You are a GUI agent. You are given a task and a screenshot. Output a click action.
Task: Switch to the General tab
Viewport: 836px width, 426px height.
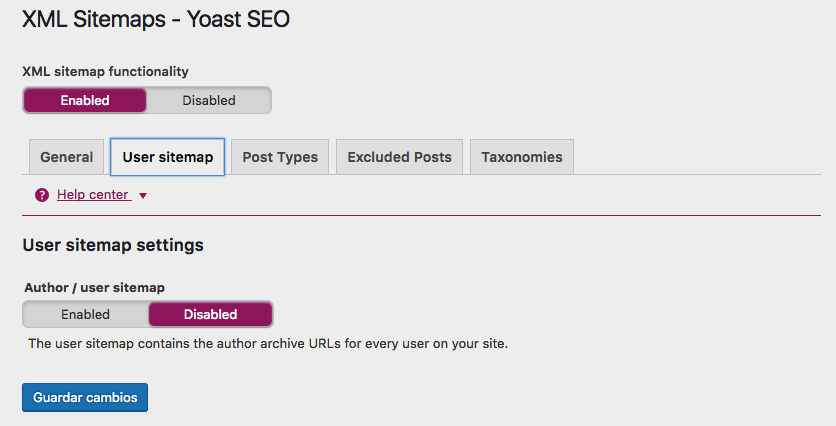pyautogui.click(x=67, y=157)
